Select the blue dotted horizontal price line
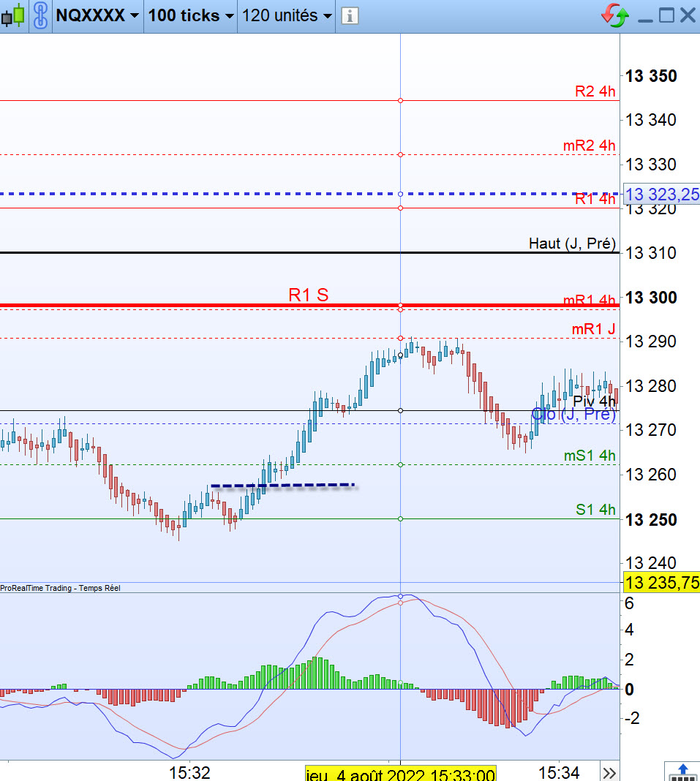 (309, 194)
